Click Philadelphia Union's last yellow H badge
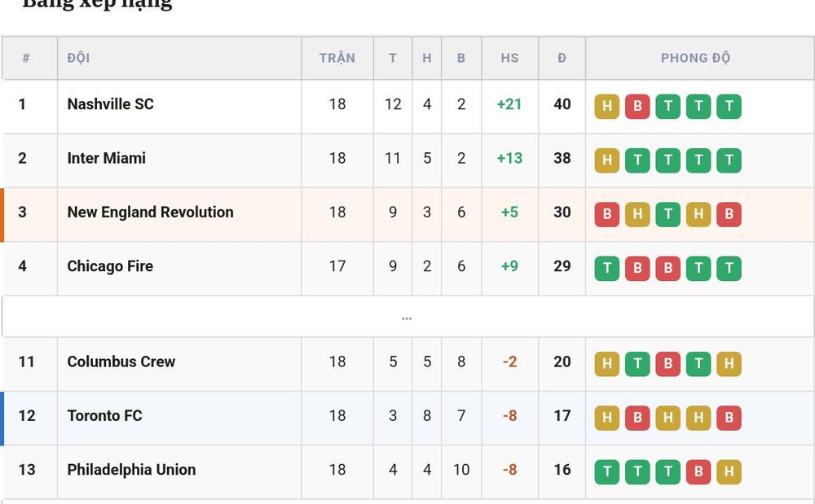 tap(729, 471)
